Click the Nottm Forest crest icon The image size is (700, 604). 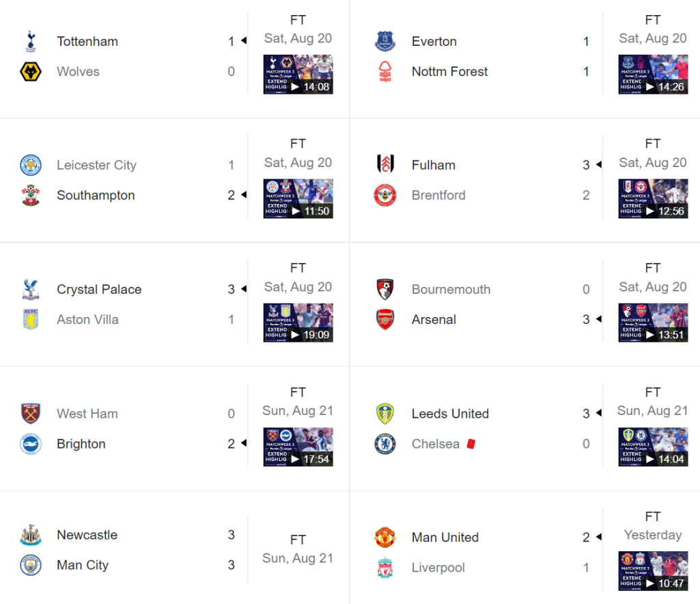click(385, 72)
